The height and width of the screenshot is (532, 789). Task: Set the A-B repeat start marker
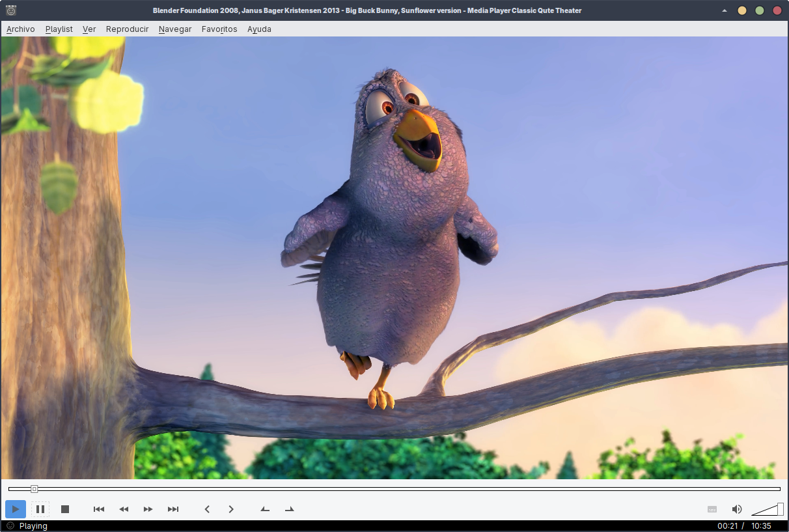[265, 509]
